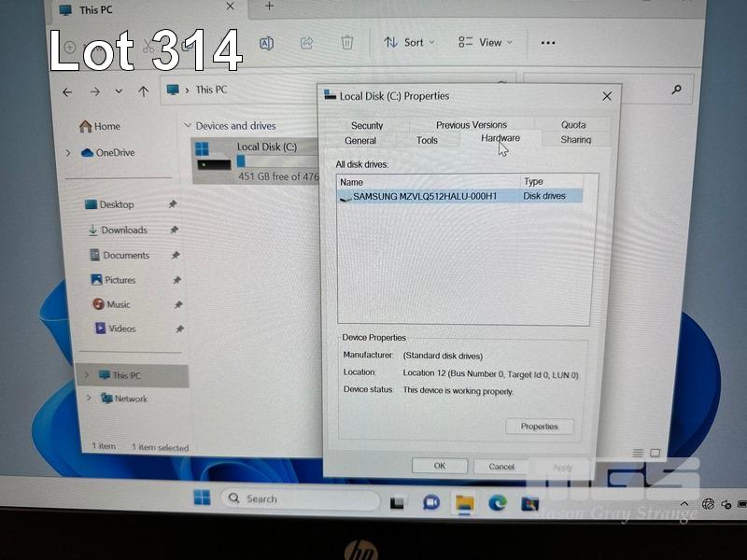Select This PC in the navigation pane
The image size is (747, 560).
pos(134,375)
